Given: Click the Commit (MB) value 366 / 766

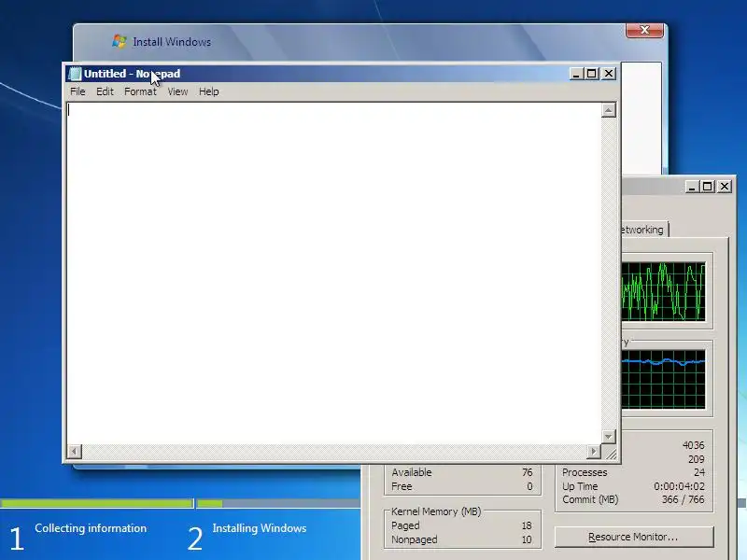Looking at the screenshot, I should (683, 499).
